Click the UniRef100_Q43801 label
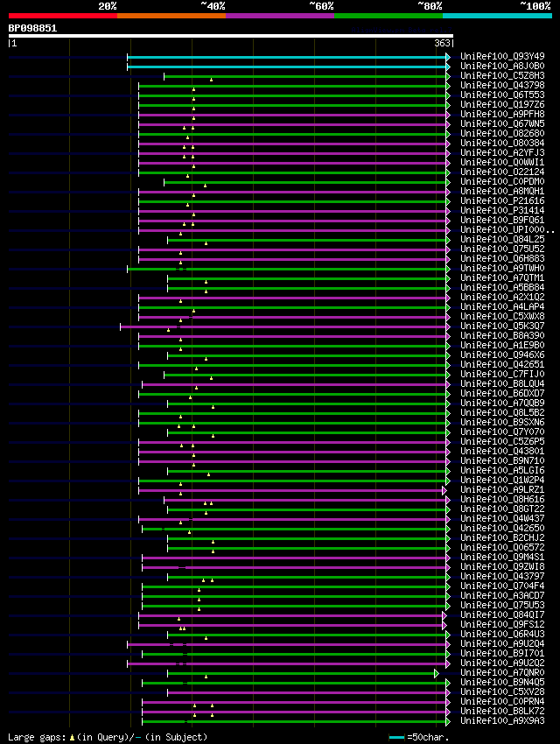Image resolution: width=560 pixels, height=744 pixels. [502, 452]
